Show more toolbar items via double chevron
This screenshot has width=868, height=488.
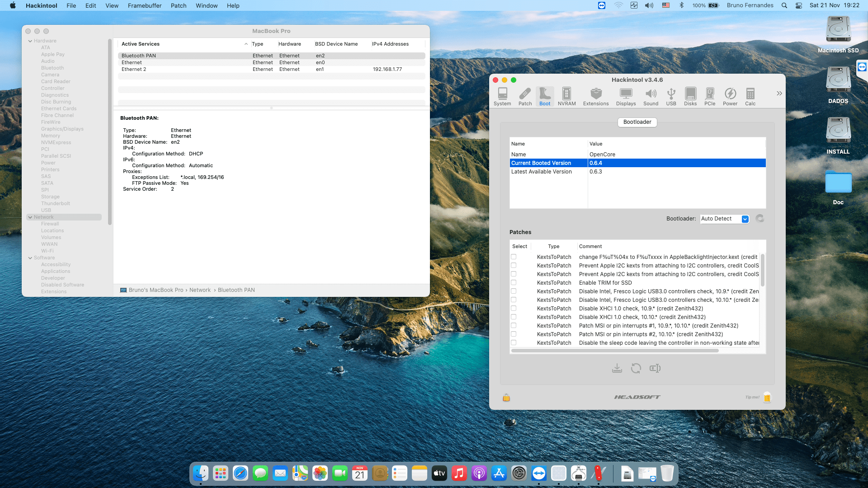779,94
